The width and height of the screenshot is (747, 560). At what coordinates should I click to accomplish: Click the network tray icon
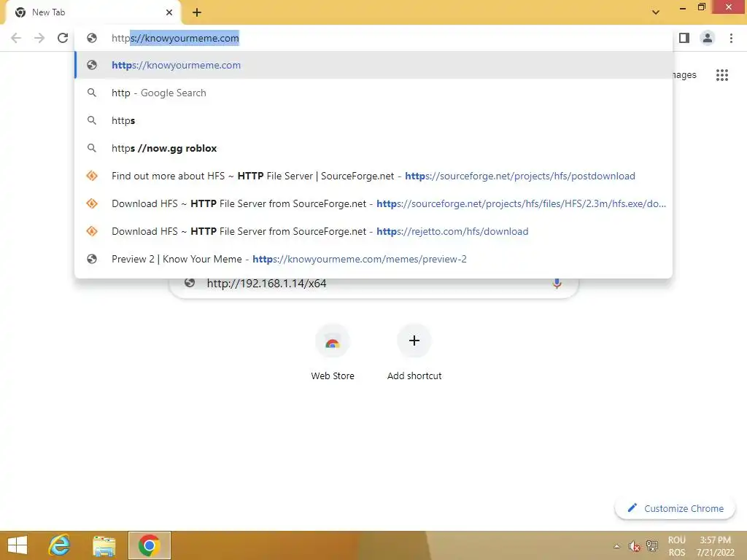[x=651, y=546]
